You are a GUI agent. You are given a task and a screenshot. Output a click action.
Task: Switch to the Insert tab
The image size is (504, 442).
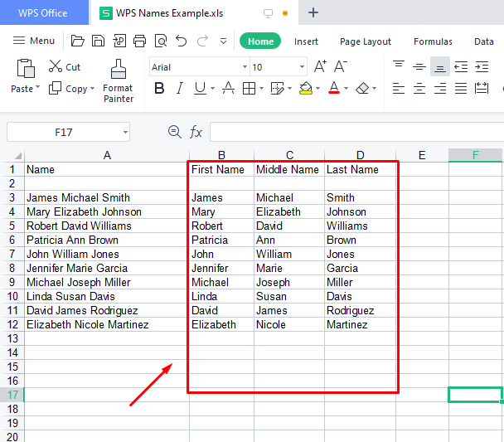tap(306, 41)
